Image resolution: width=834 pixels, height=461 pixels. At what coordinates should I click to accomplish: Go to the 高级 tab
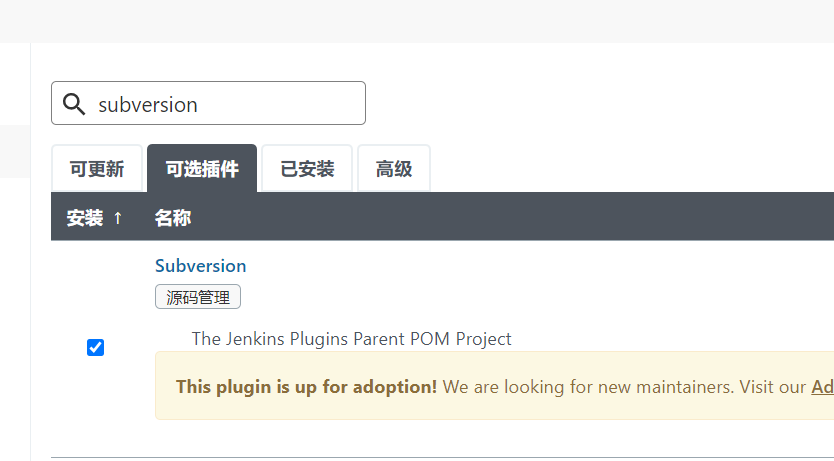click(394, 169)
